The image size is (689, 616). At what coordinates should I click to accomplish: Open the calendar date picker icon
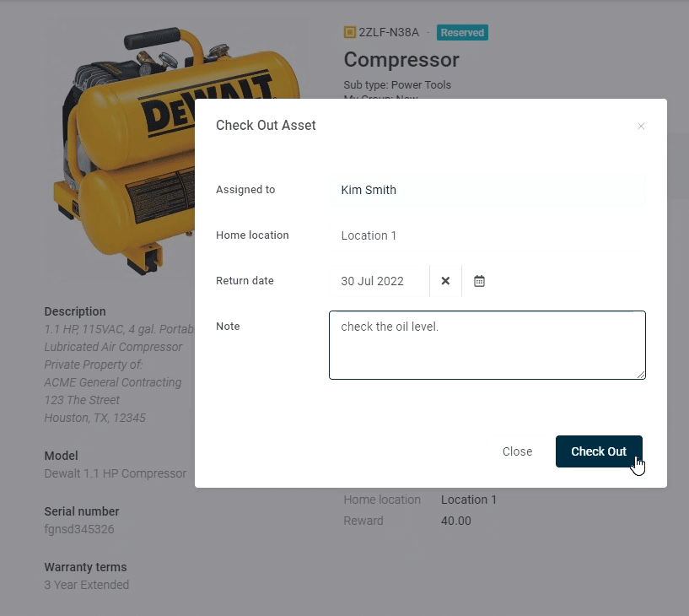click(x=479, y=281)
